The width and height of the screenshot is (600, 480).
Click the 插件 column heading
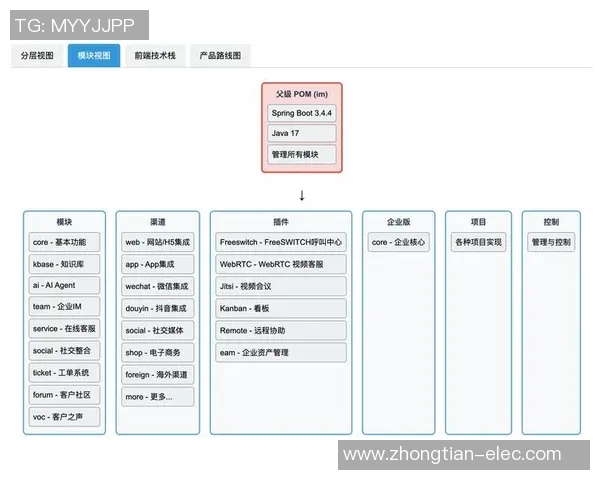pyautogui.click(x=281, y=222)
